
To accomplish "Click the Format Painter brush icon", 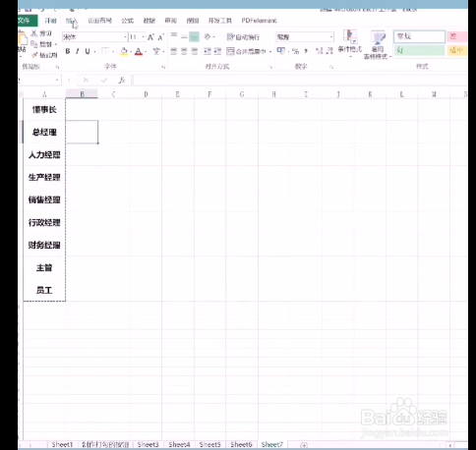I will point(34,55).
